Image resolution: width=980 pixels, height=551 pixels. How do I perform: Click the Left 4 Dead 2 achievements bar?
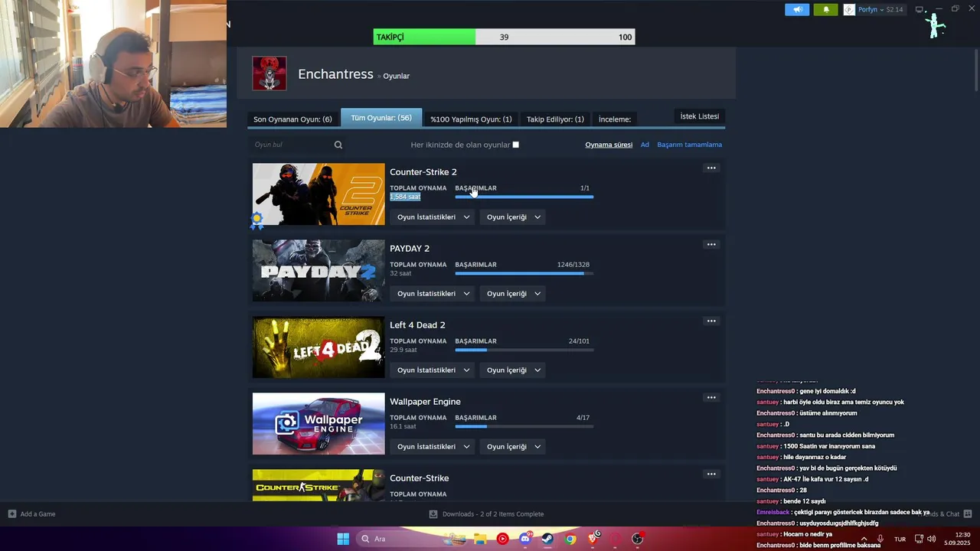pos(524,350)
